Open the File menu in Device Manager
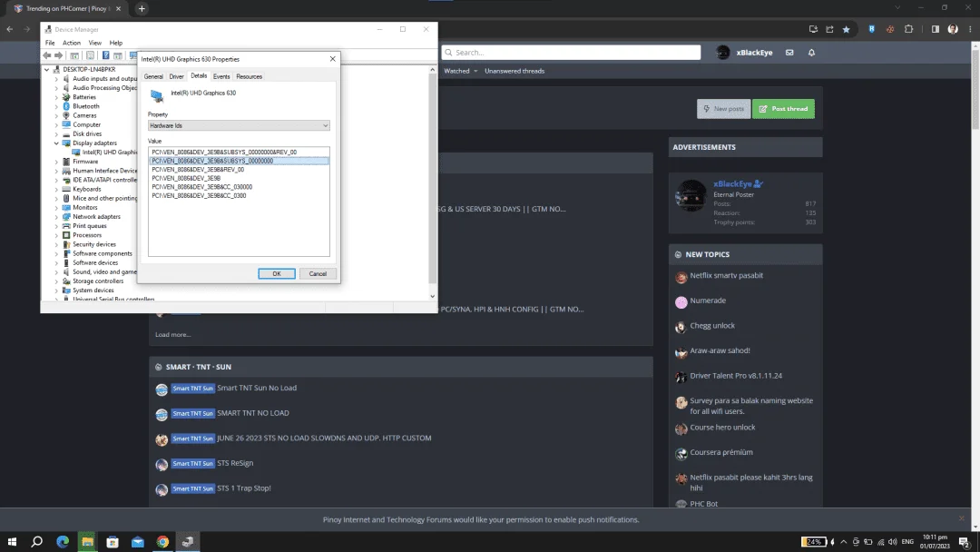The width and height of the screenshot is (980, 552). [50, 43]
